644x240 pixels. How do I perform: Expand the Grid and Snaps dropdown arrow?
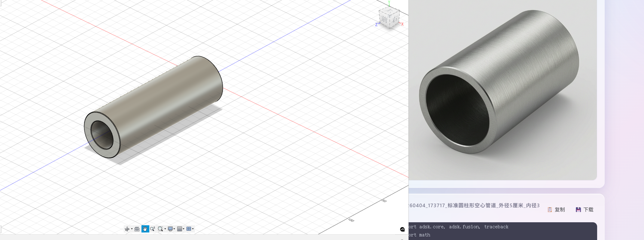(184, 229)
